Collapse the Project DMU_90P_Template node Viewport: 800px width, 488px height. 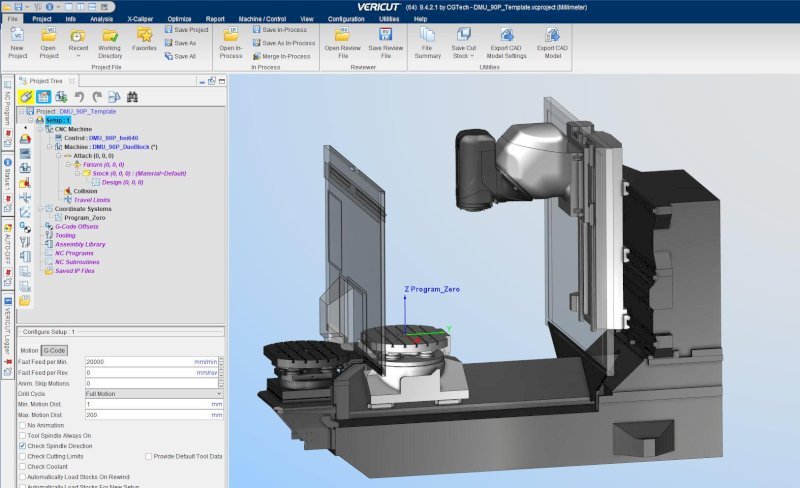tap(21, 111)
